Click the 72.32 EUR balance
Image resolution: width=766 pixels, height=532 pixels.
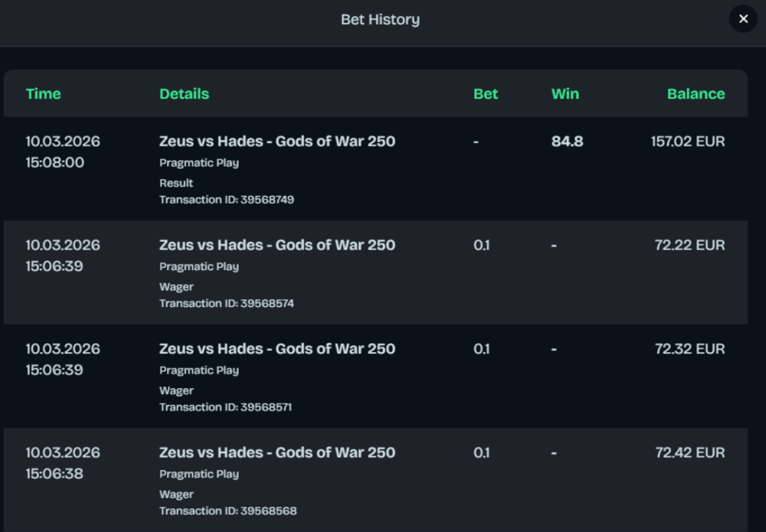[x=689, y=349]
